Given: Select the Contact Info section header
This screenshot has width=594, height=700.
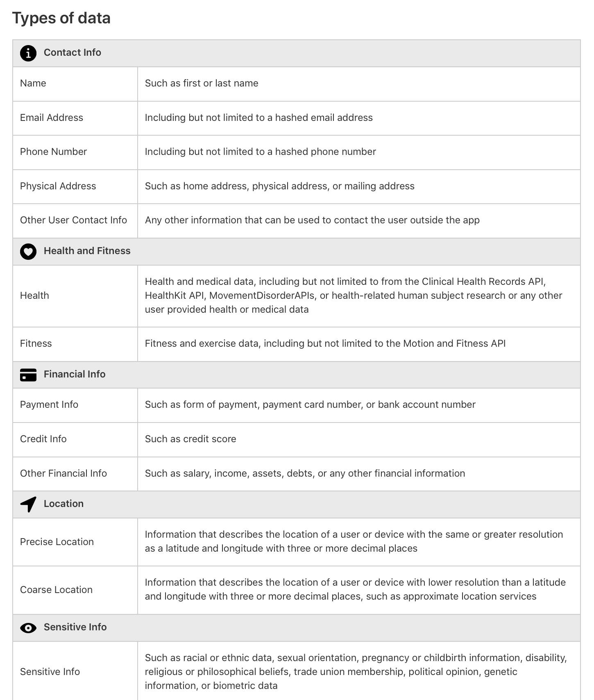Looking at the screenshot, I should pyautogui.click(x=73, y=52).
